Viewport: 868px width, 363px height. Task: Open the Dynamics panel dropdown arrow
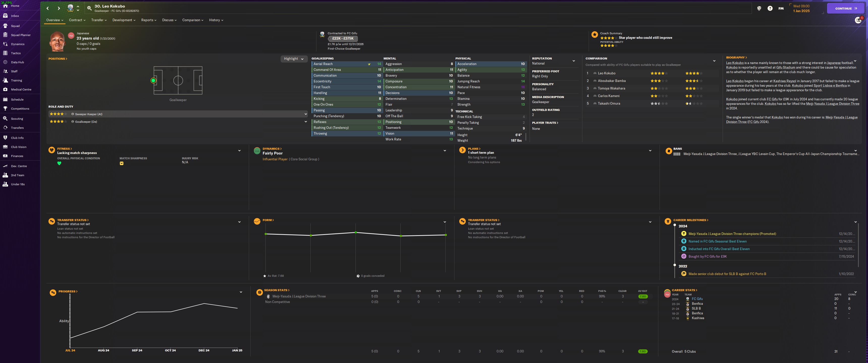pyautogui.click(x=444, y=151)
